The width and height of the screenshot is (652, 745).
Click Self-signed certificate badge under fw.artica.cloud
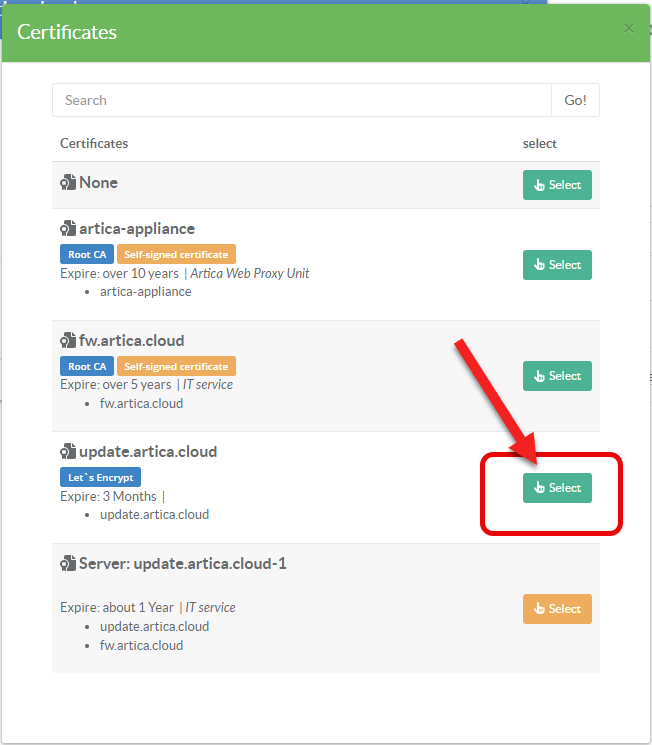tap(176, 366)
